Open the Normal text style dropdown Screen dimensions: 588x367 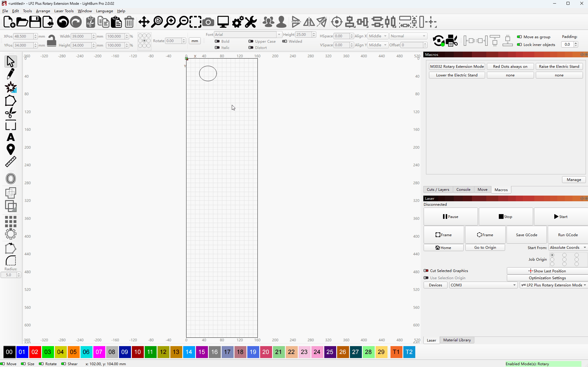(408, 36)
